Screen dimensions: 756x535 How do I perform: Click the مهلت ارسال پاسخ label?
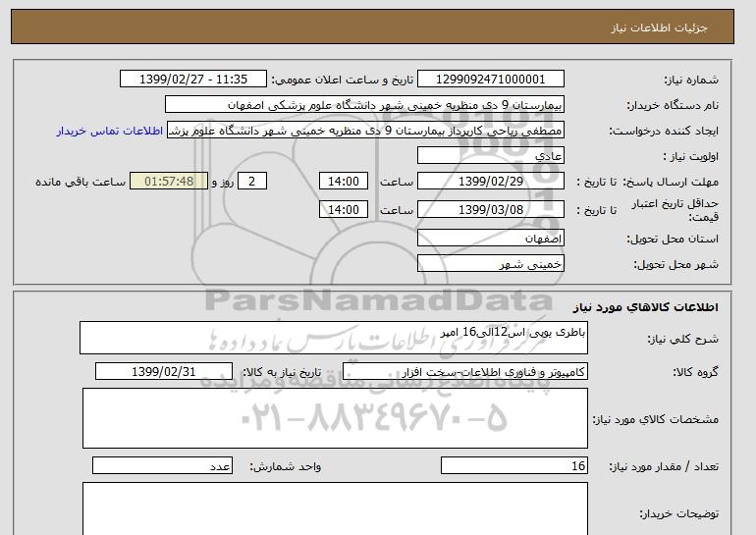pos(671,182)
